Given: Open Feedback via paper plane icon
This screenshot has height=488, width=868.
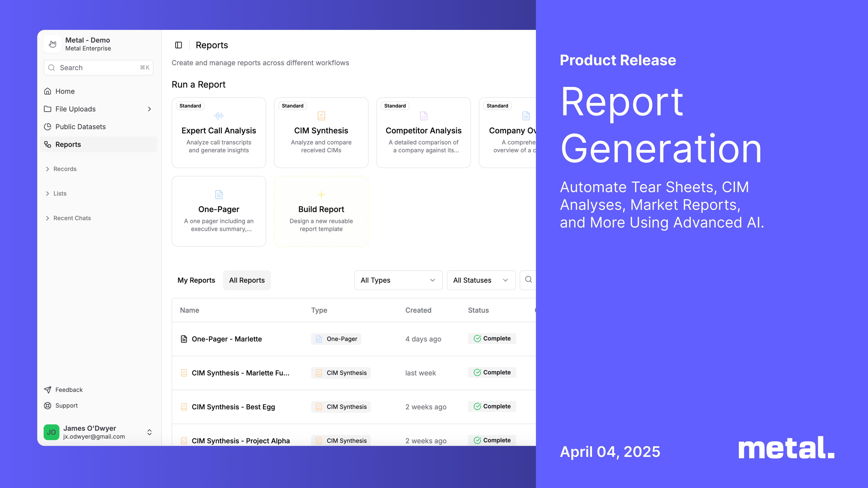Looking at the screenshot, I should 47,390.
